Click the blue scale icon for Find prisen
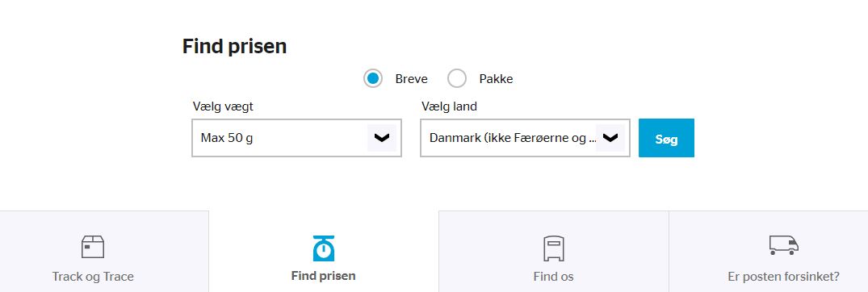 pyautogui.click(x=323, y=248)
